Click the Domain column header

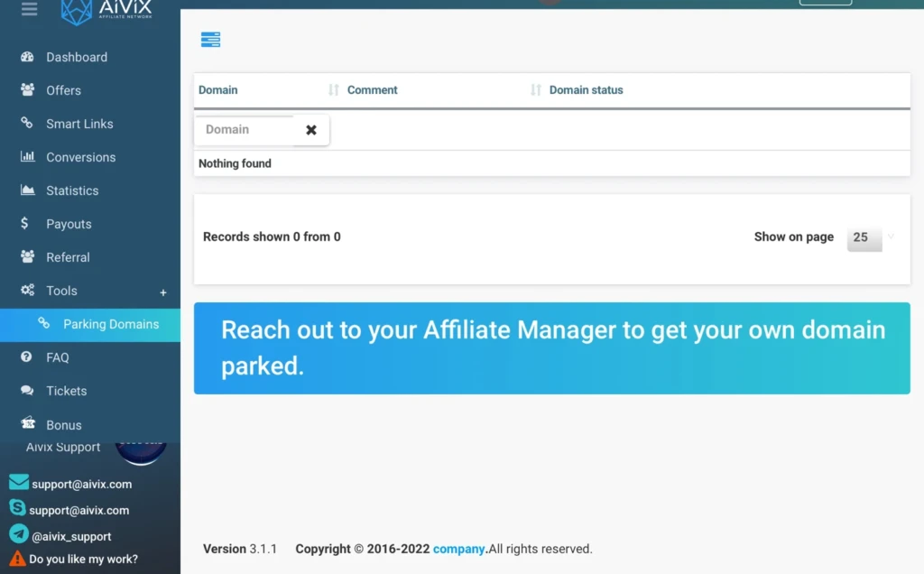pyautogui.click(x=218, y=90)
